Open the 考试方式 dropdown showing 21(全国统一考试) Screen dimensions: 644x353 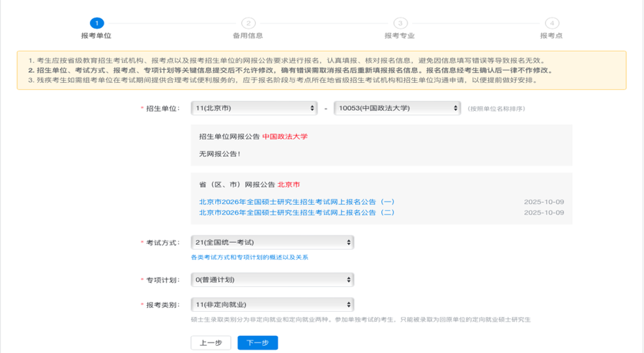pyautogui.click(x=272, y=243)
